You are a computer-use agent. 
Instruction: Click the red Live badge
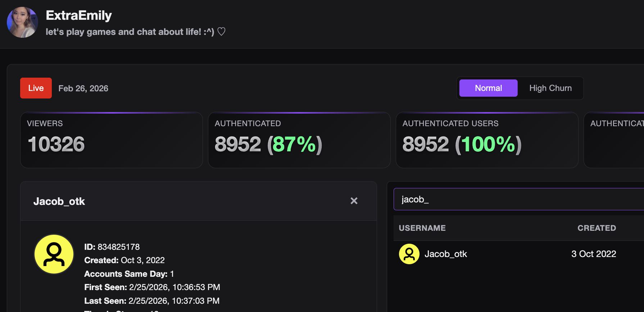pos(36,88)
